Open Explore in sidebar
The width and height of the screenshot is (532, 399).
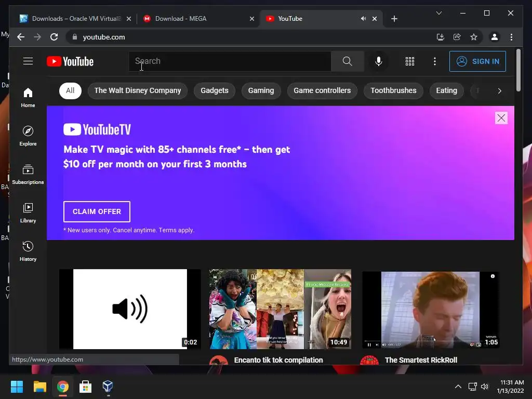(x=28, y=136)
